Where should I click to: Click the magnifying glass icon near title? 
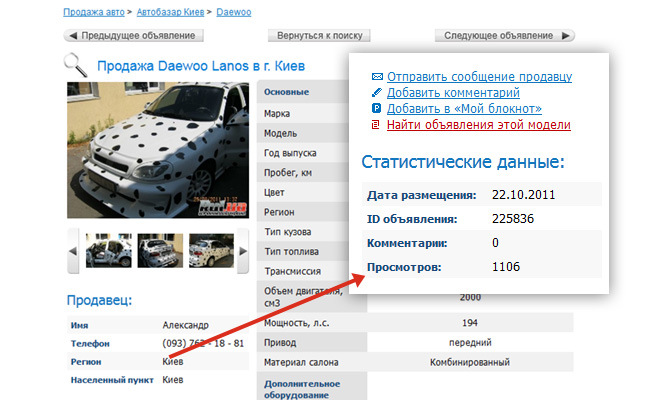(x=75, y=65)
